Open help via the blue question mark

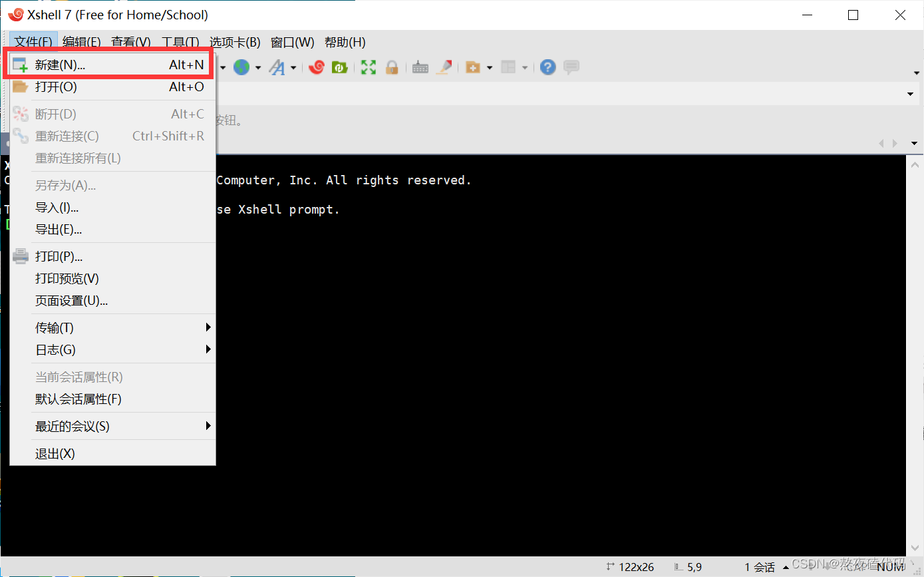click(x=547, y=67)
